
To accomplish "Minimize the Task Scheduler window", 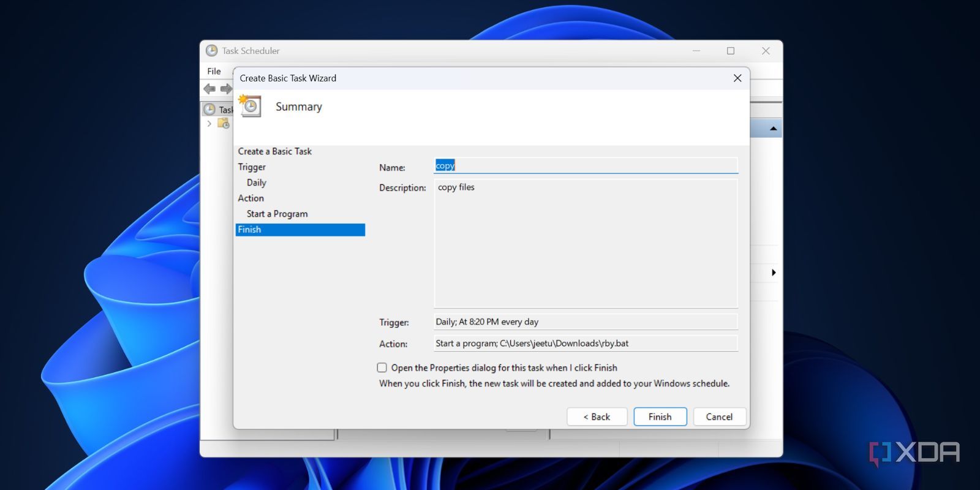I will click(696, 51).
